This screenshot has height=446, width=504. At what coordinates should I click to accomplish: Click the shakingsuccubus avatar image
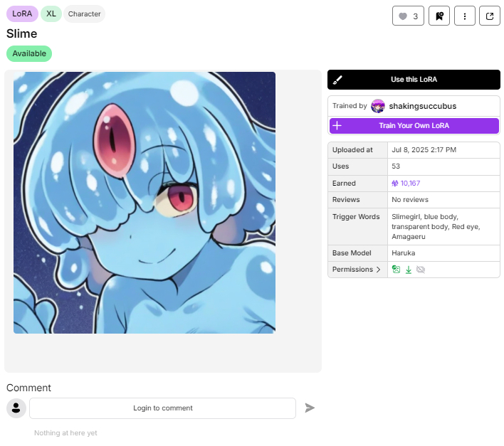click(378, 106)
